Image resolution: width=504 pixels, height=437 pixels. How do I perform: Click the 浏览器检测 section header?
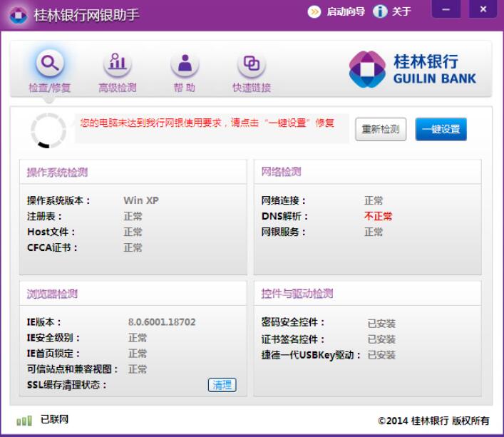click(x=52, y=294)
